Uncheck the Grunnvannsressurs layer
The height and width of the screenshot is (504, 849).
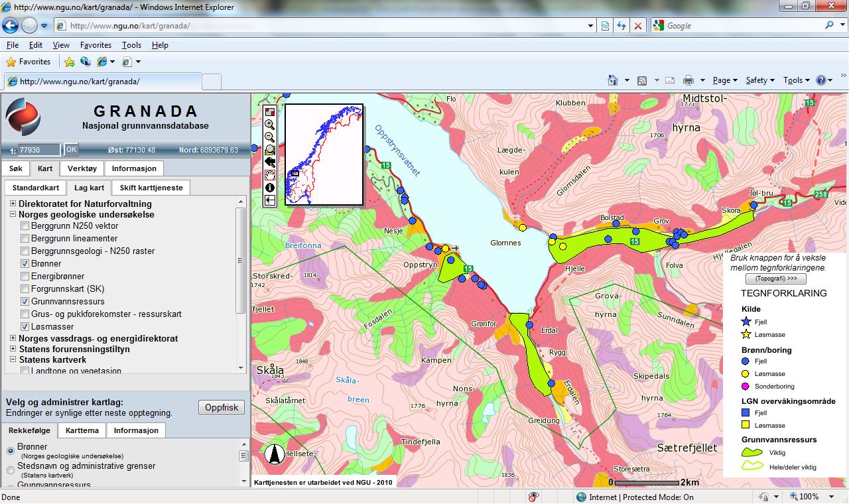pos(25,302)
